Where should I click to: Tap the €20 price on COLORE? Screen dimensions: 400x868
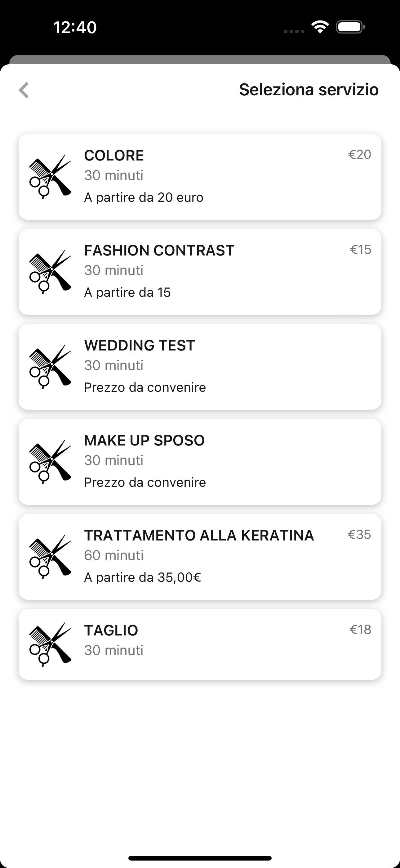[x=359, y=155]
